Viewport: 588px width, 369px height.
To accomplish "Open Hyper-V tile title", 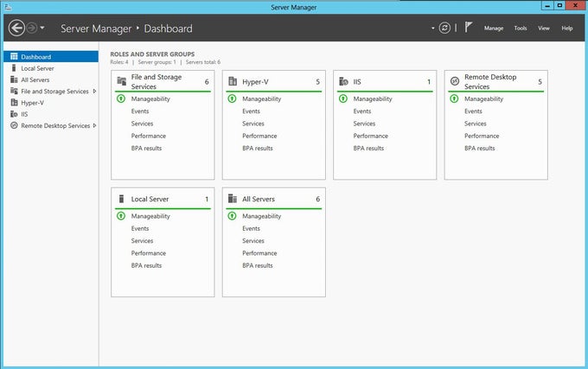I will click(255, 82).
